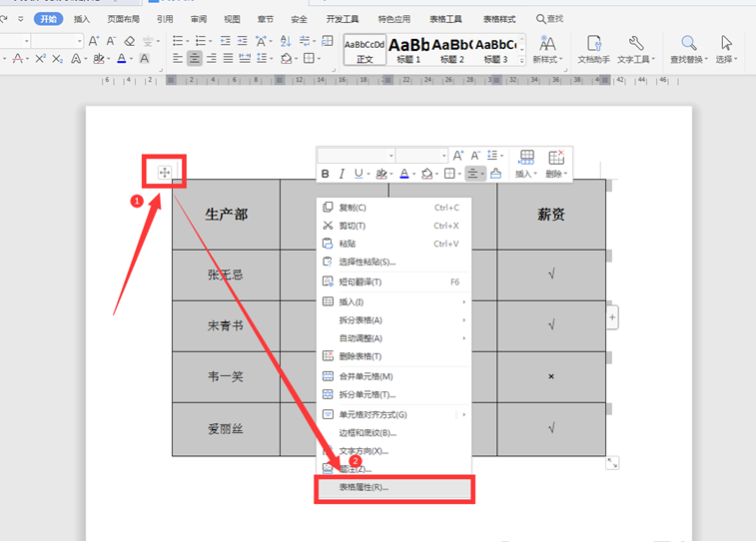Choose 表格属性(R) from the context menu

point(393,487)
